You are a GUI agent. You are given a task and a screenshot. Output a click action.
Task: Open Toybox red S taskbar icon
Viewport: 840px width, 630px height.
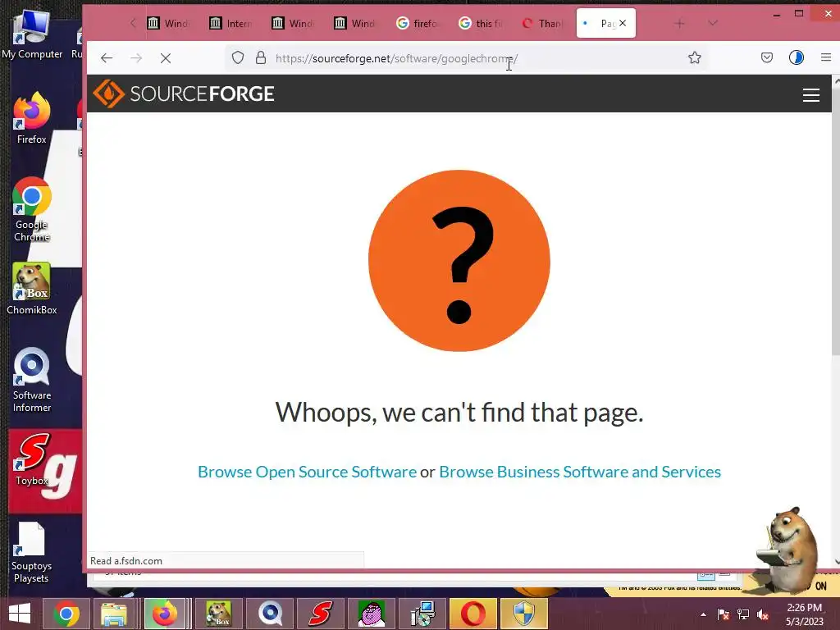pyautogui.click(x=321, y=614)
